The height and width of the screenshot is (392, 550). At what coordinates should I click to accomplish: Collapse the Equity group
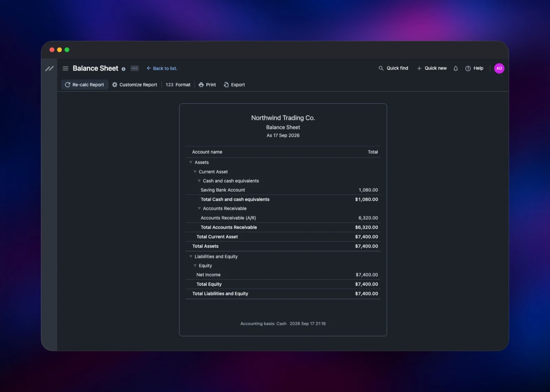tap(195, 266)
